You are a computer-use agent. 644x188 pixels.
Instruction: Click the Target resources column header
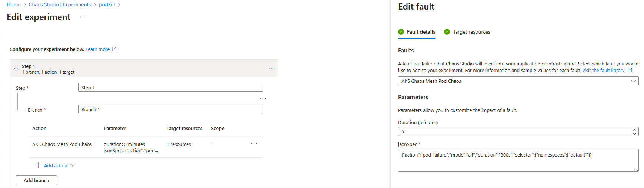point(184,128)
